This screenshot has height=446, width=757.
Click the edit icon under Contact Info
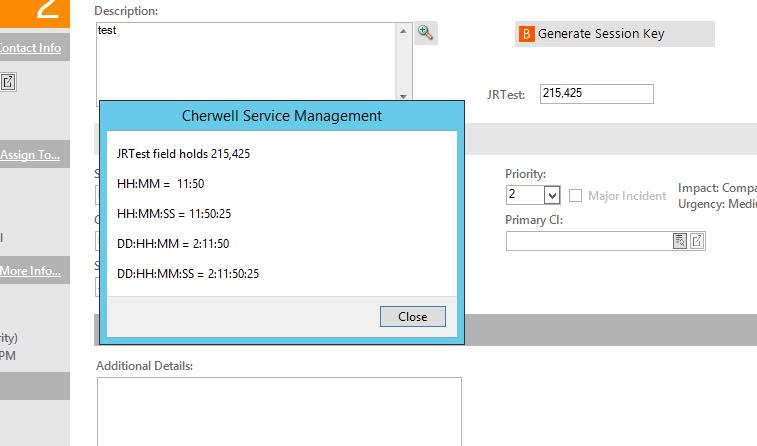click(x=8, y=82)
